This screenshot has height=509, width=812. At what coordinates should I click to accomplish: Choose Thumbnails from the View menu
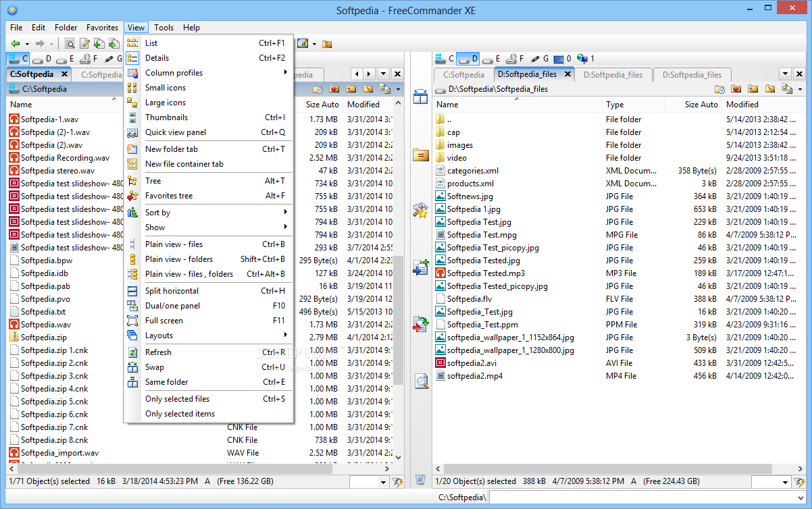209,117
